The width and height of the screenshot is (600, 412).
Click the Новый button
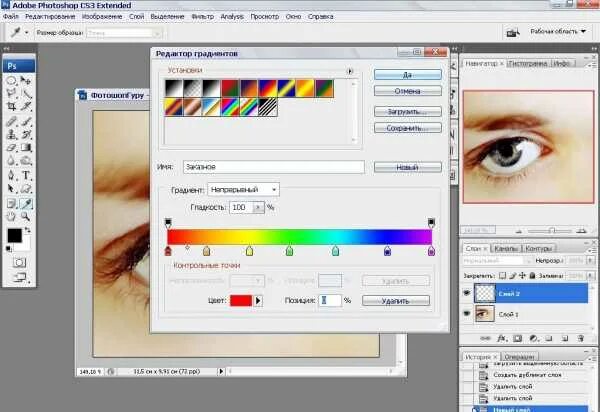coord(408,167)
